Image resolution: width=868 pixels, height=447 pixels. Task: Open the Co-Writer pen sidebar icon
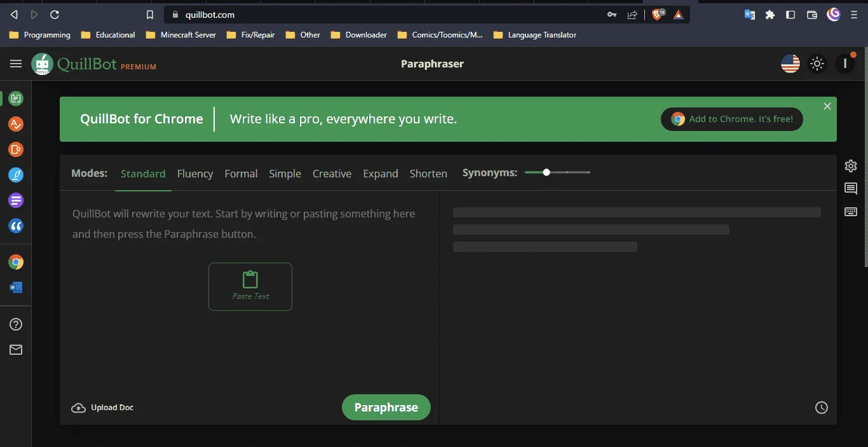(16, 175)
